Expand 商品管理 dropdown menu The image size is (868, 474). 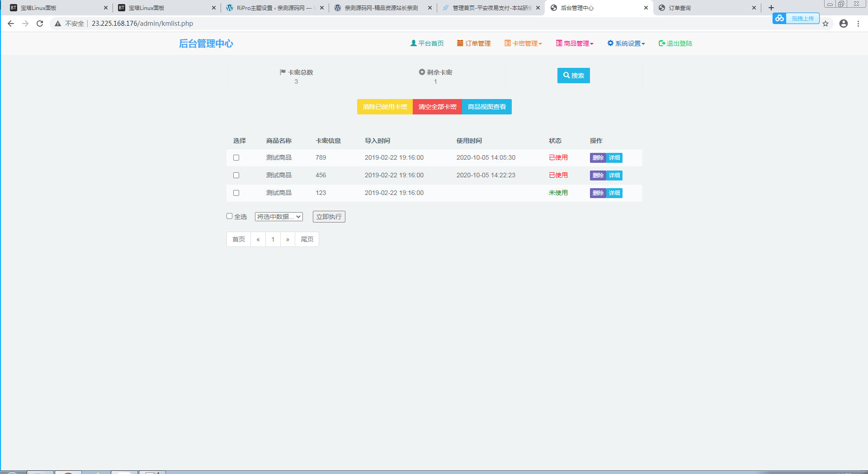tap(575, 43)
